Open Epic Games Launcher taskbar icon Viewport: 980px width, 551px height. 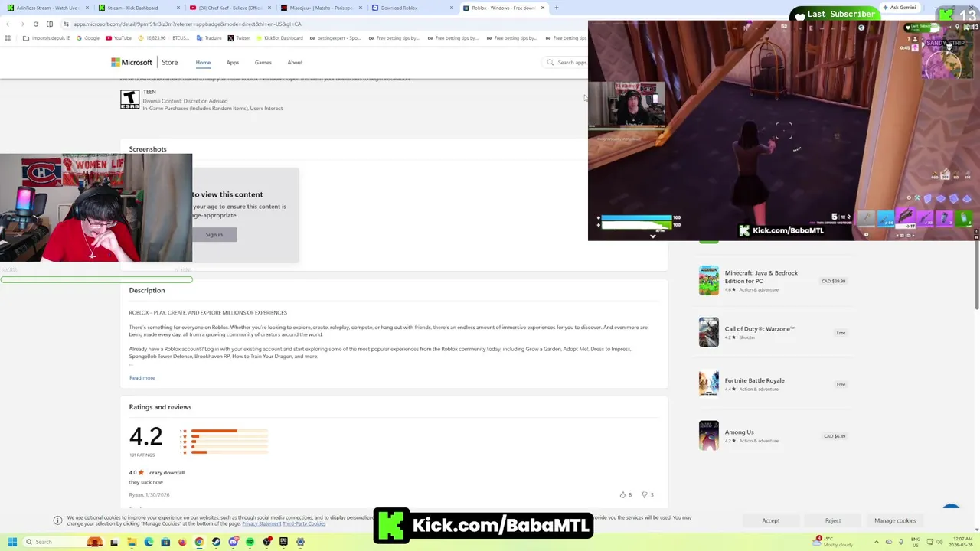click(x=283, y=542)
